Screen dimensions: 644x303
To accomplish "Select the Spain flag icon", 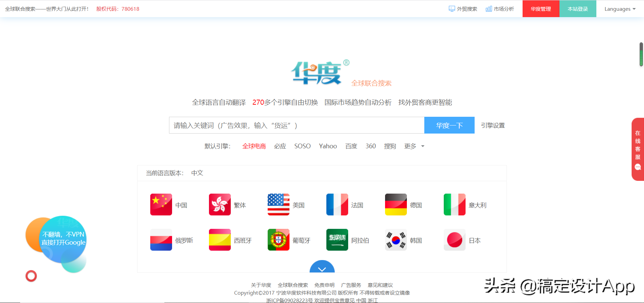I will [x=220, y=240].
